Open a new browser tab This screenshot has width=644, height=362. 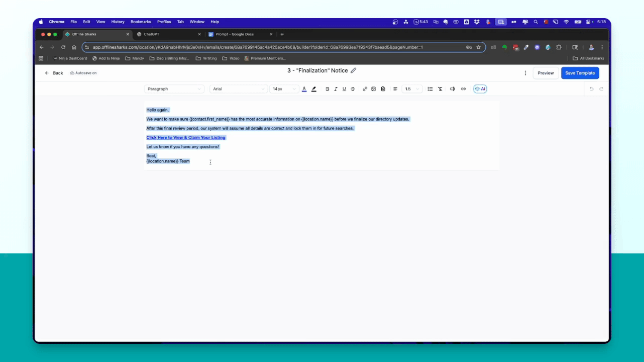coord(282,34)
